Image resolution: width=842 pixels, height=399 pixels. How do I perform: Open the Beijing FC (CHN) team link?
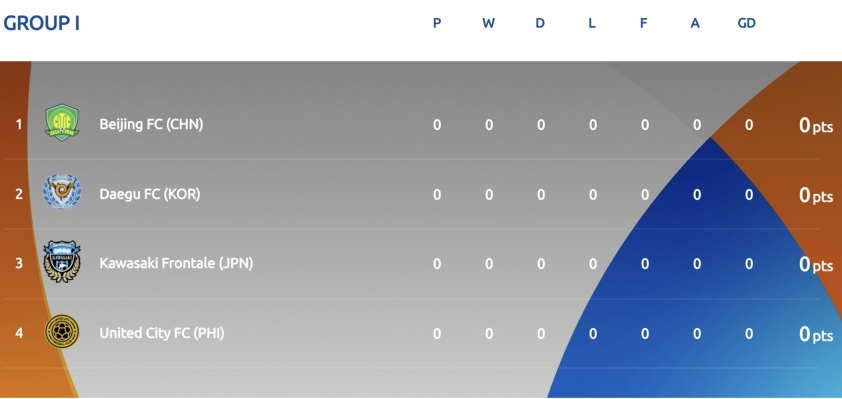coord(151,125)
